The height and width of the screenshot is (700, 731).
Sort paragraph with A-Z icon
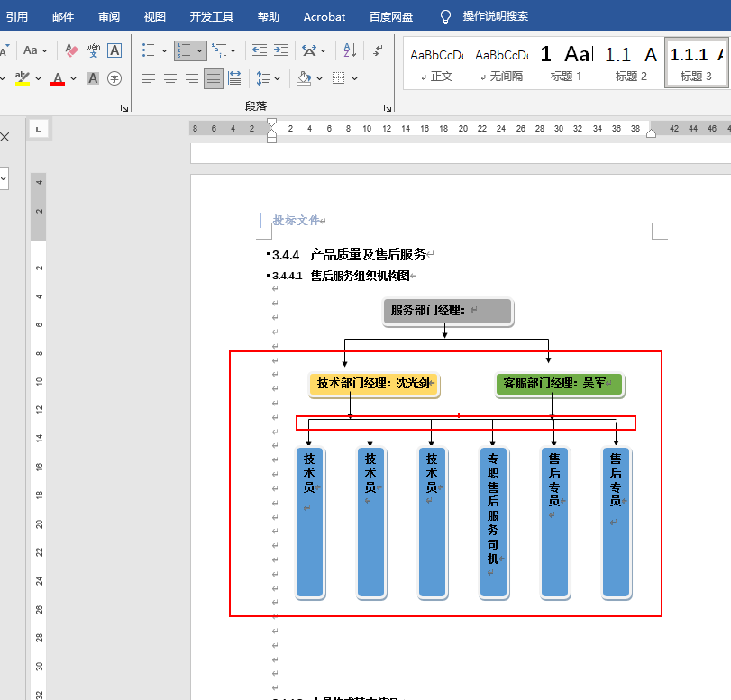[350, 50]
